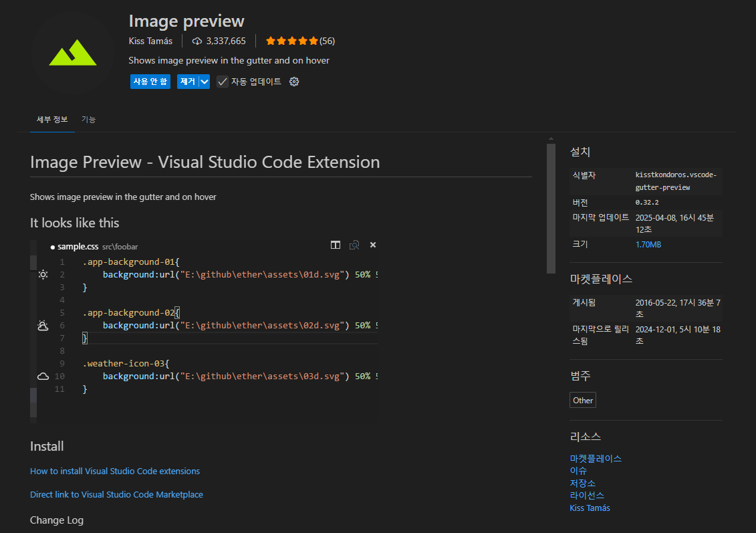Click the partly cloudy gutter icon on line 6

[x=43, y=326]
